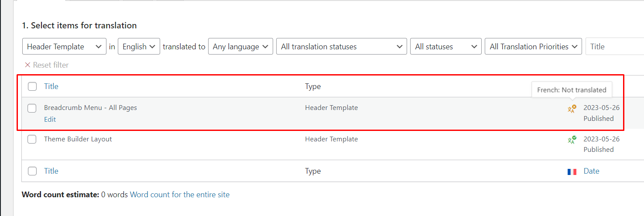Open Word count for the entire site
The width and height of the screenshot is (644, 216).
(x=180, y=195)
